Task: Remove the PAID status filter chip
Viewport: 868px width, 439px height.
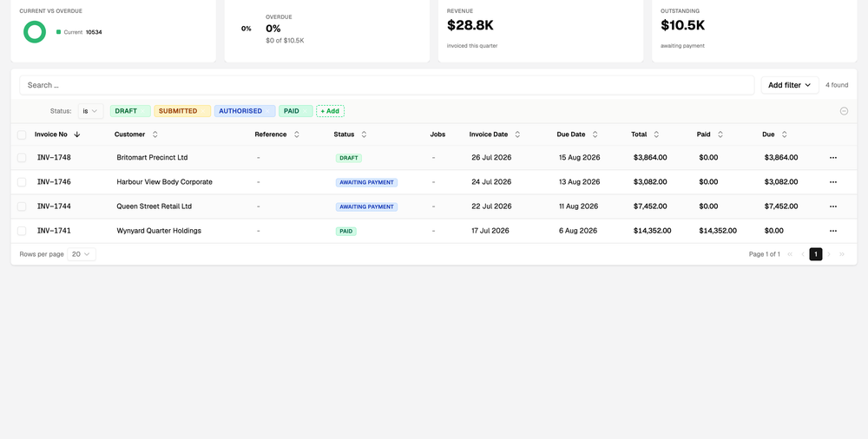Action: pos(305,111)
